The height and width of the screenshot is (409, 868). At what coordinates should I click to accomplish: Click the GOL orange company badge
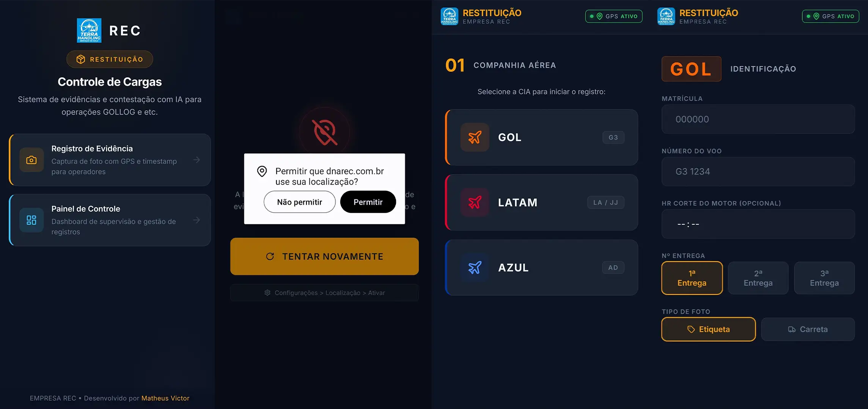pyautogui.click(x=691, y=69)
